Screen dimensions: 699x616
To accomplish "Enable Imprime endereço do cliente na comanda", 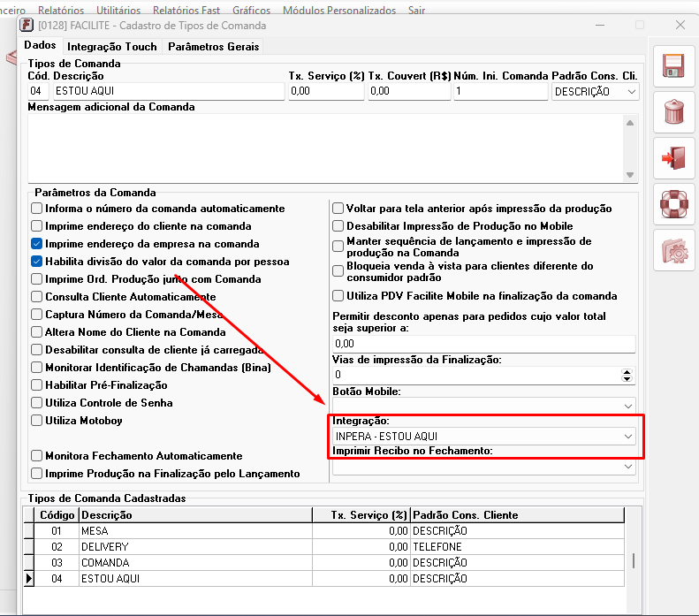I will pyautogui.click(x=36, y=226).
